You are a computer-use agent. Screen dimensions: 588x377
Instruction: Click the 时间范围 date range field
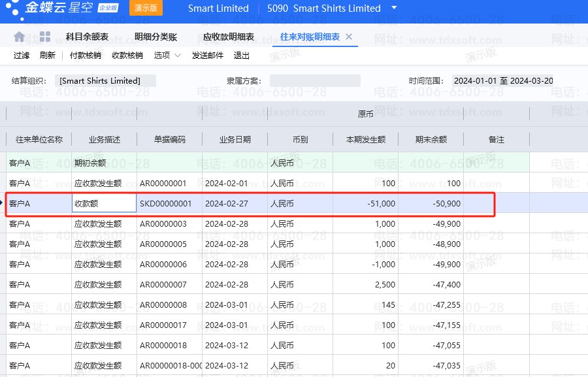tap(503, 81)
